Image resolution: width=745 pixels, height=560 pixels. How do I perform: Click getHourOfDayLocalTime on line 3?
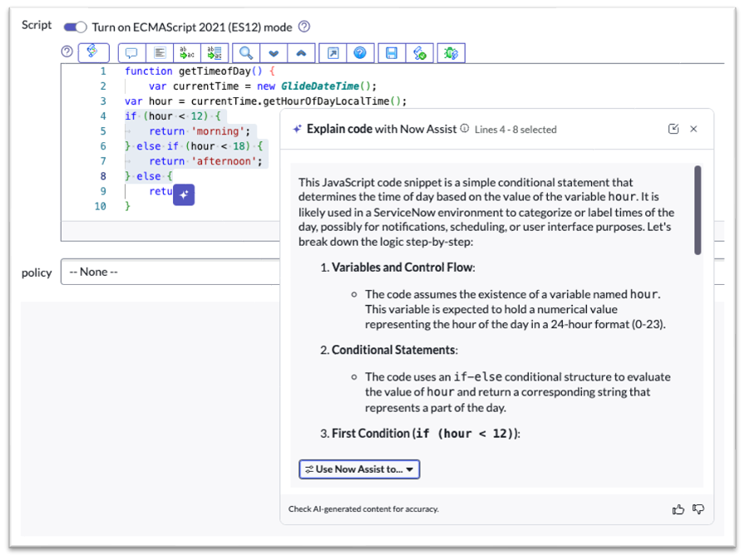tap(326, 101)
